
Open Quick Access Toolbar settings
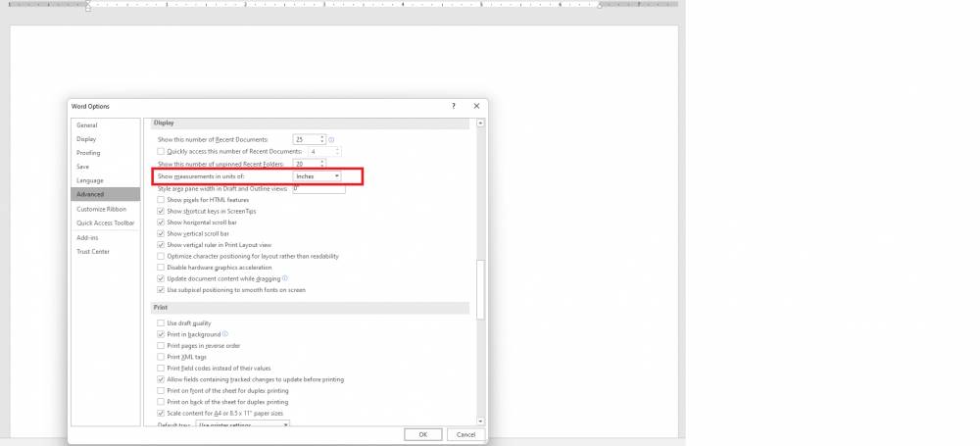105,223
